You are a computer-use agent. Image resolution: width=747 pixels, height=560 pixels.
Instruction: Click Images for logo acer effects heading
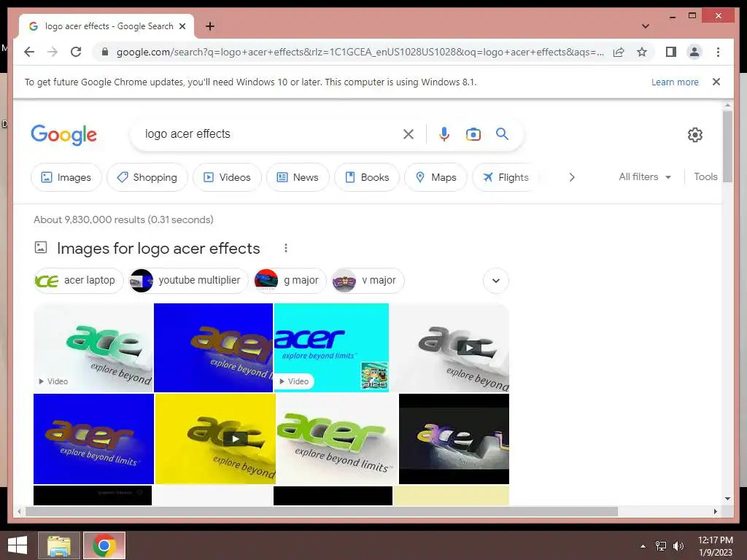(158, 248)
